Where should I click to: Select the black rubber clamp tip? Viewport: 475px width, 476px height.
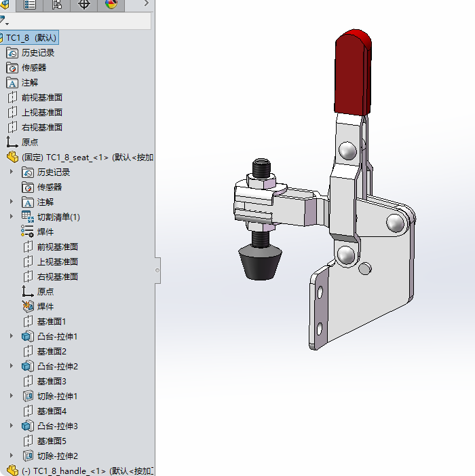[261, 263]
